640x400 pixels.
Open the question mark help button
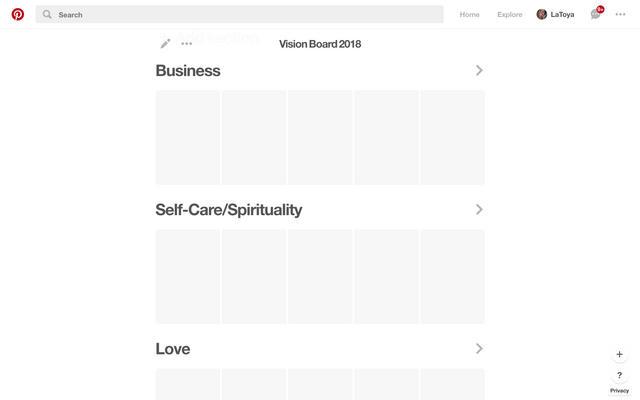click(x=619, y=375)
